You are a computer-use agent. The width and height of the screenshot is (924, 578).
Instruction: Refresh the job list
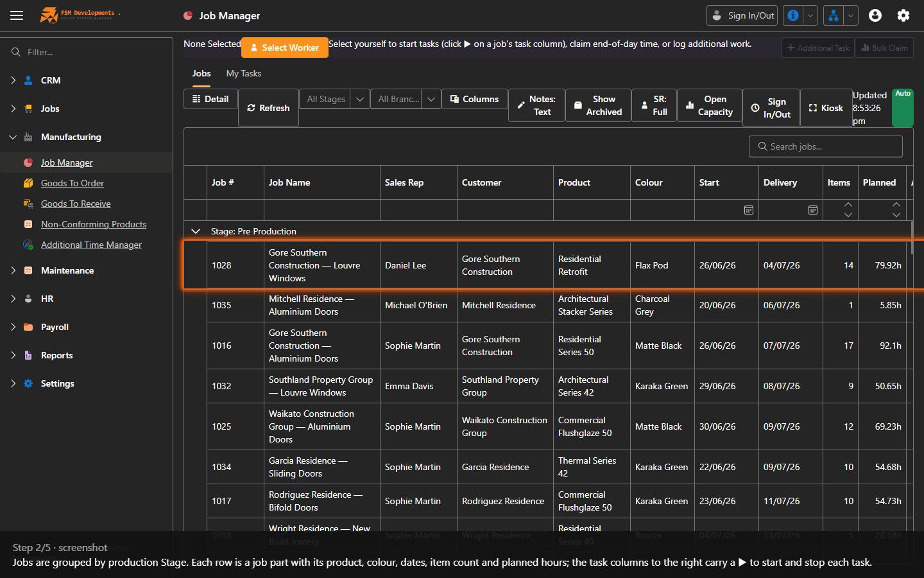(268, 108)
